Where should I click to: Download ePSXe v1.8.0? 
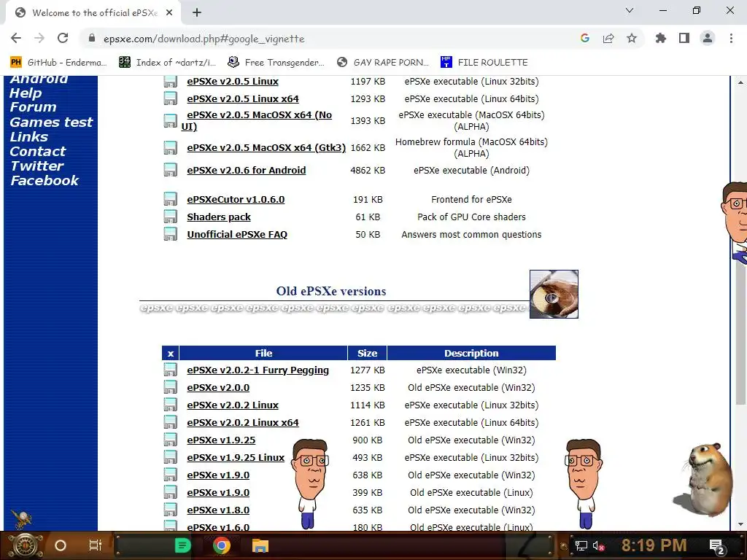coord(218,510)
